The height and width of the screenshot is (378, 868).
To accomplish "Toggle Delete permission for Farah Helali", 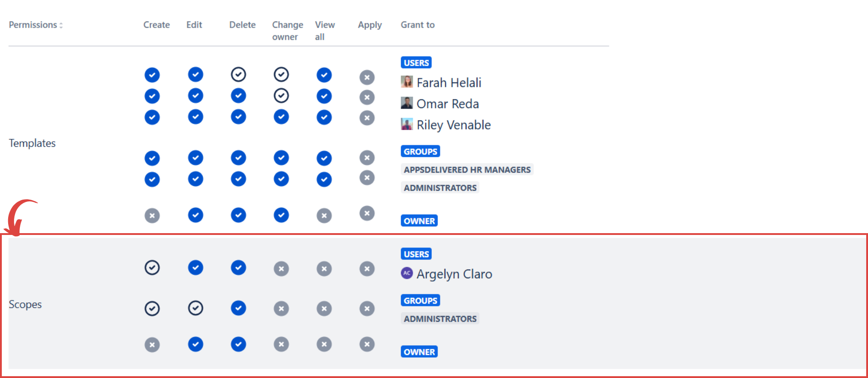I will click(x=238, y=74).
